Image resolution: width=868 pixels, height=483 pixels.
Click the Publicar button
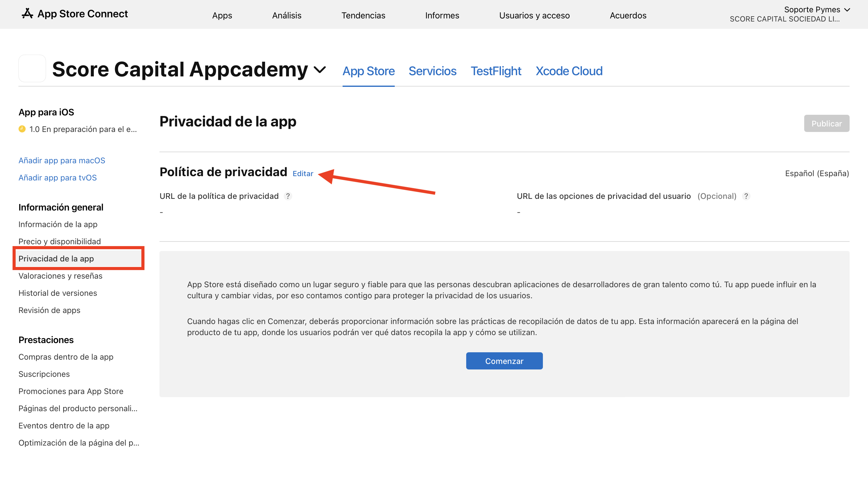tap(826, 124)
